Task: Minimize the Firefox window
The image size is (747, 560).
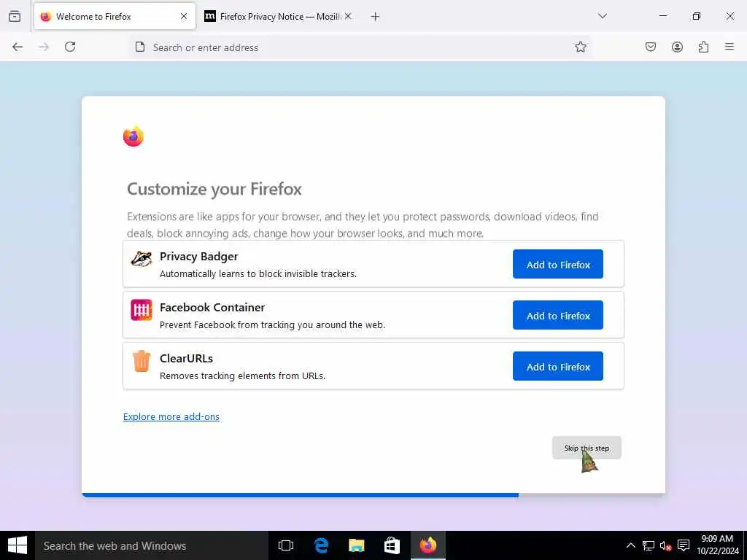Action: pos(662,16)
